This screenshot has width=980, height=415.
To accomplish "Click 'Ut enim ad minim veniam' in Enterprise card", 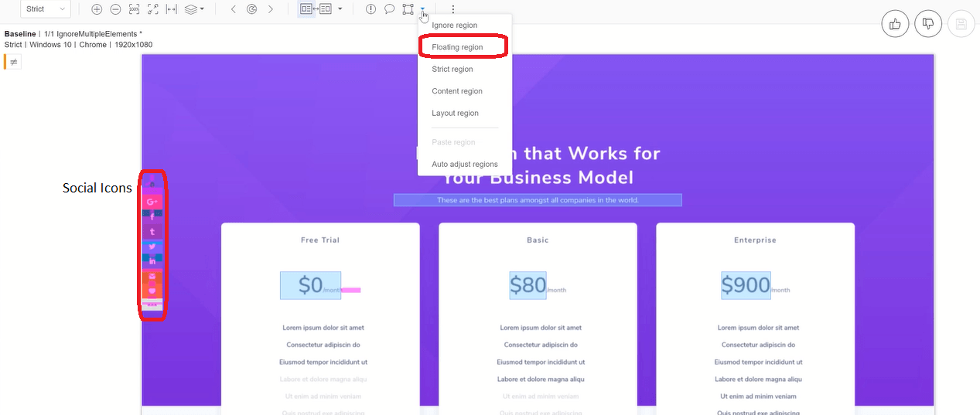I will pyautogui.click(x=758, y=396).
